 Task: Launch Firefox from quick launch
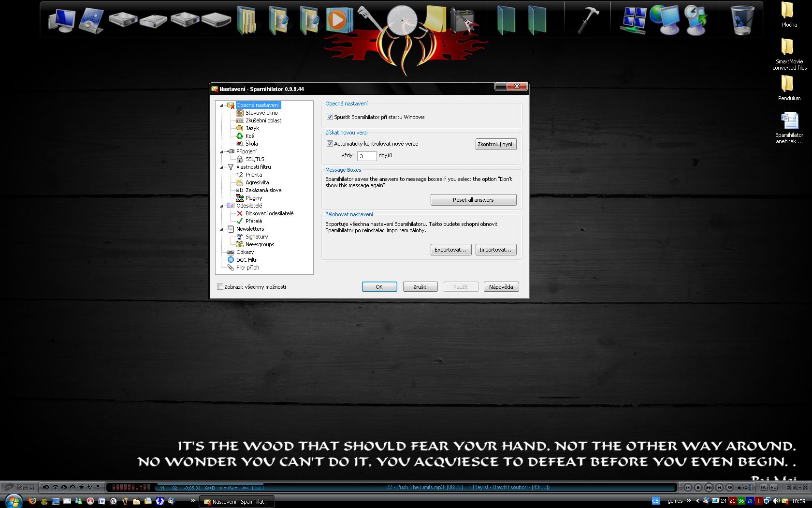click(x=32, y=501)
